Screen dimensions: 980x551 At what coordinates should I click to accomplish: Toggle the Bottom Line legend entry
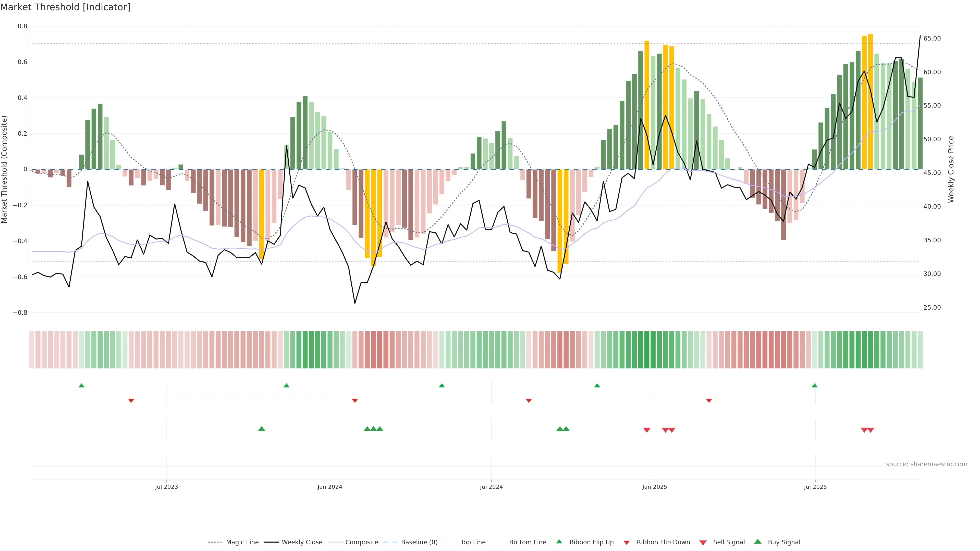tap(527, 542)
